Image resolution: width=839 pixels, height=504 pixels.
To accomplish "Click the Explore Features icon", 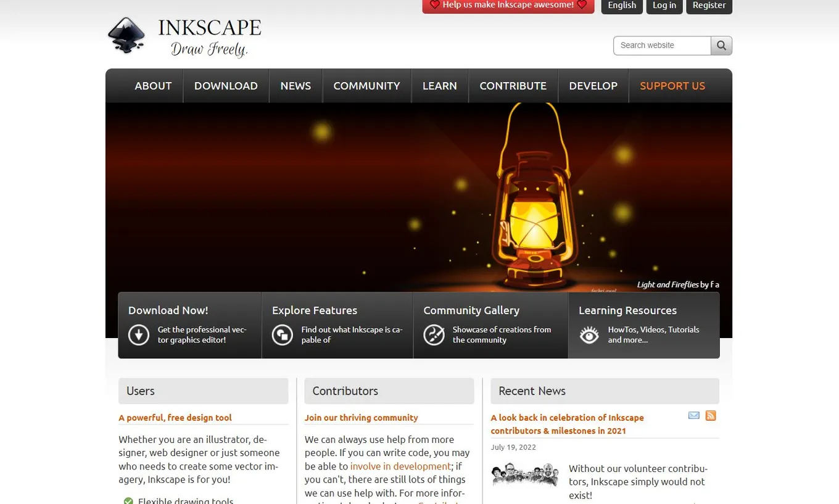I will [x=282, y=335].
